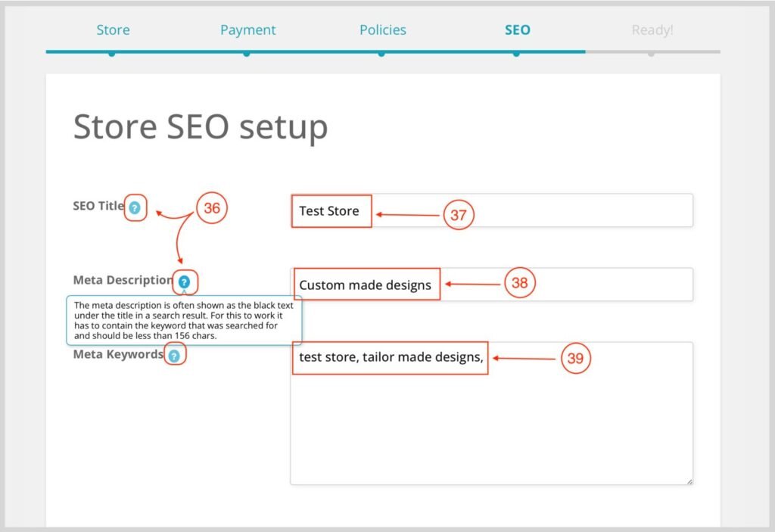This screenshot has width=775, height=532.
Task: Click the progress dot under SEO step
Action: pos(516,54)
